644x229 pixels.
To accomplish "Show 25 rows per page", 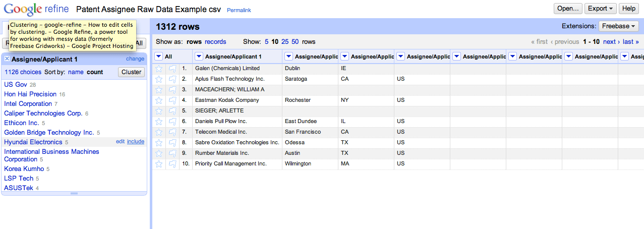I will pos(285,42).
